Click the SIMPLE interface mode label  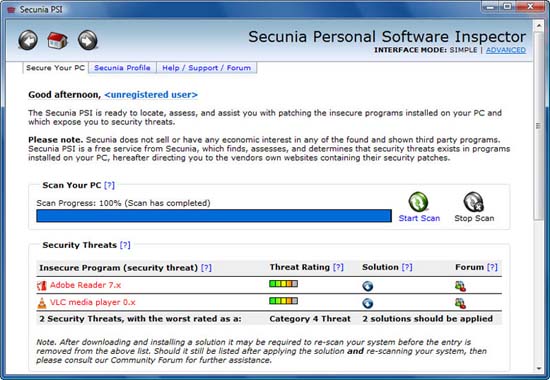tap(463, 50)
